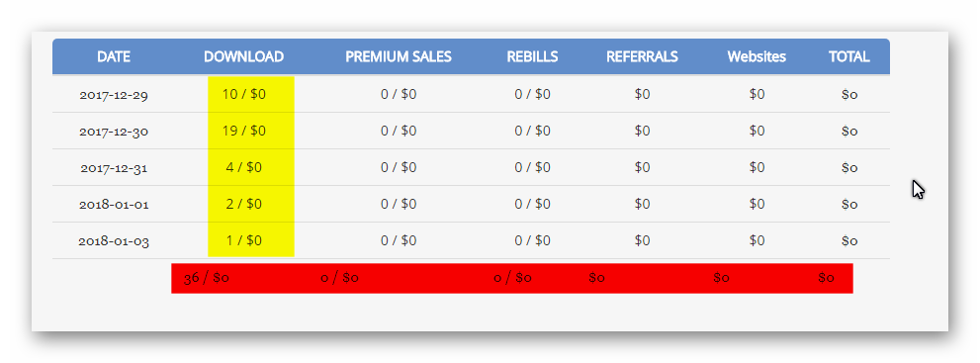
Task: Click the DATE column header
Action: tap(114, 56)
